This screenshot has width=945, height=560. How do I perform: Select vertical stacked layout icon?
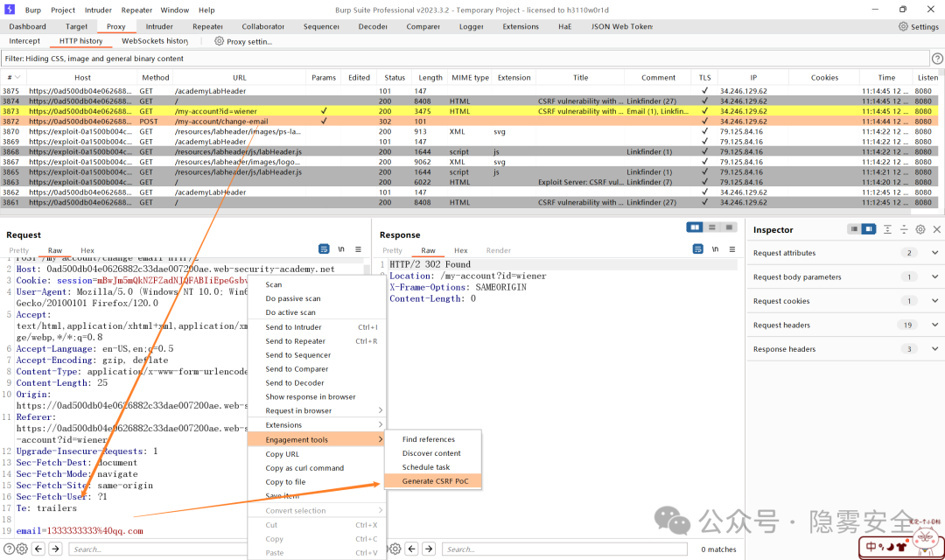click(711, 227)
